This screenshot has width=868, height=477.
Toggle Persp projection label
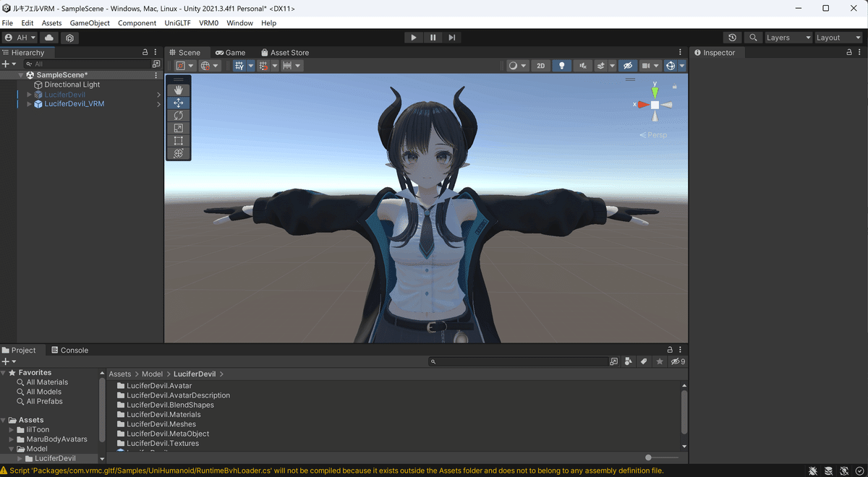654,135
